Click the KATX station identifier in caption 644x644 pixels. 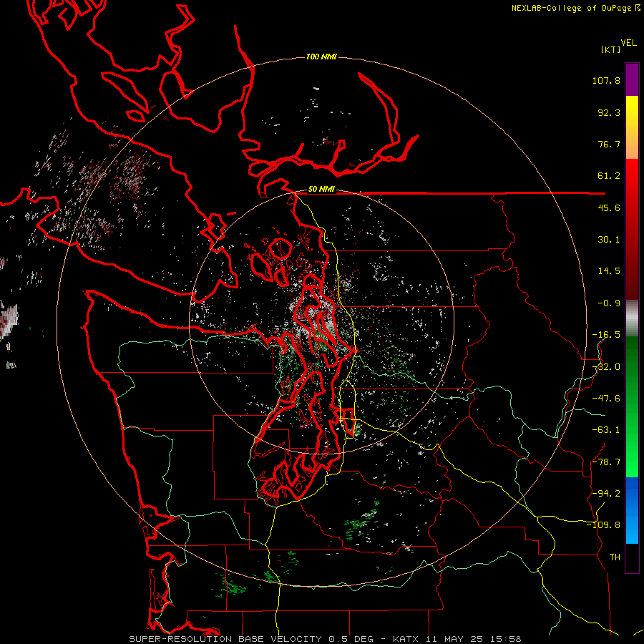pos(405,639)
